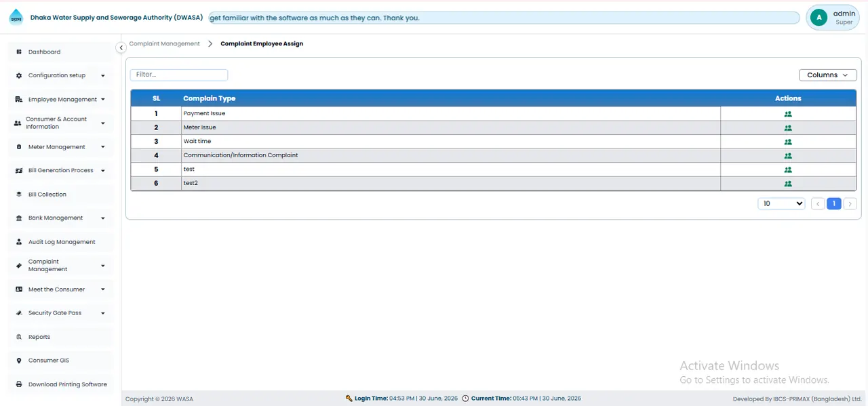Click the DWASA water drop logo
Image resolution: width=868 pixels, height=406 pixels.
pos(16,18)
